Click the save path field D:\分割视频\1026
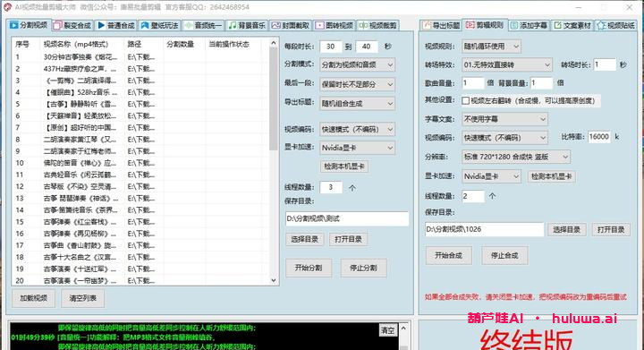644x350 pixels. coord(485,229)
